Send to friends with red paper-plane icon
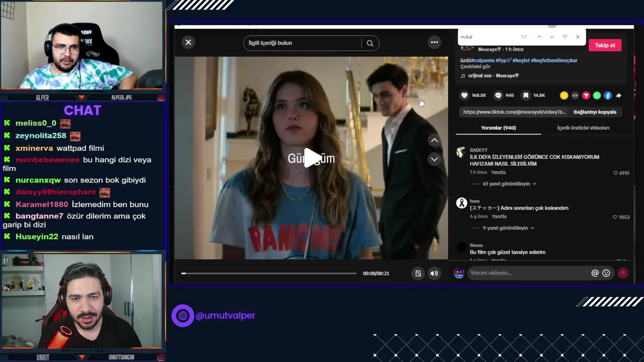 pos(586,96)
